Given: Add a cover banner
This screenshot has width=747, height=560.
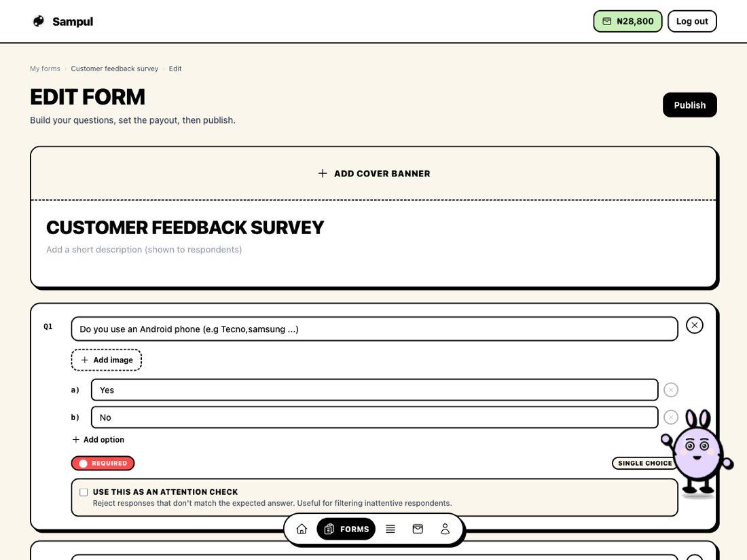Looking at the screenshot, I should [374, 174].
